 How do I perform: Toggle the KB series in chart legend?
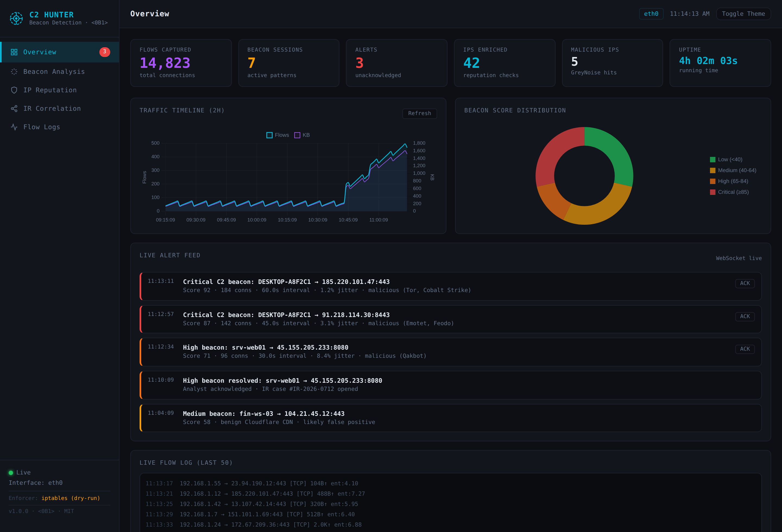[302, 135]
